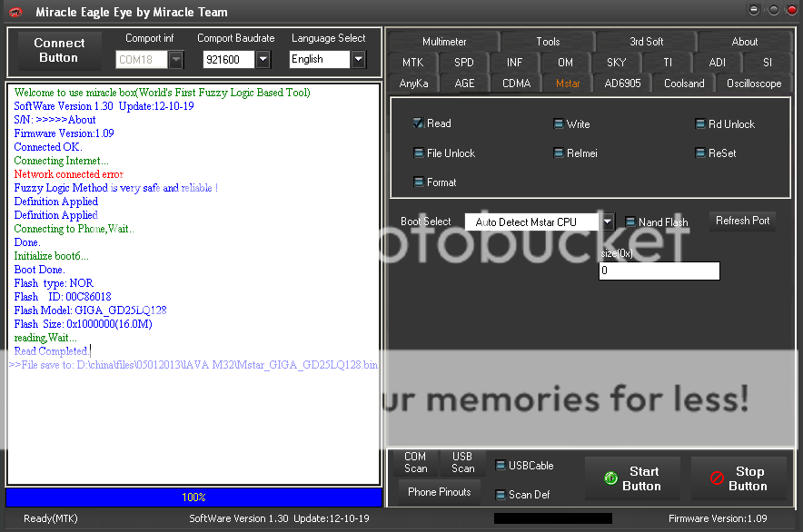
Task: Open the AGE tab
Action: pyautogui.click(x=464, y=84)
